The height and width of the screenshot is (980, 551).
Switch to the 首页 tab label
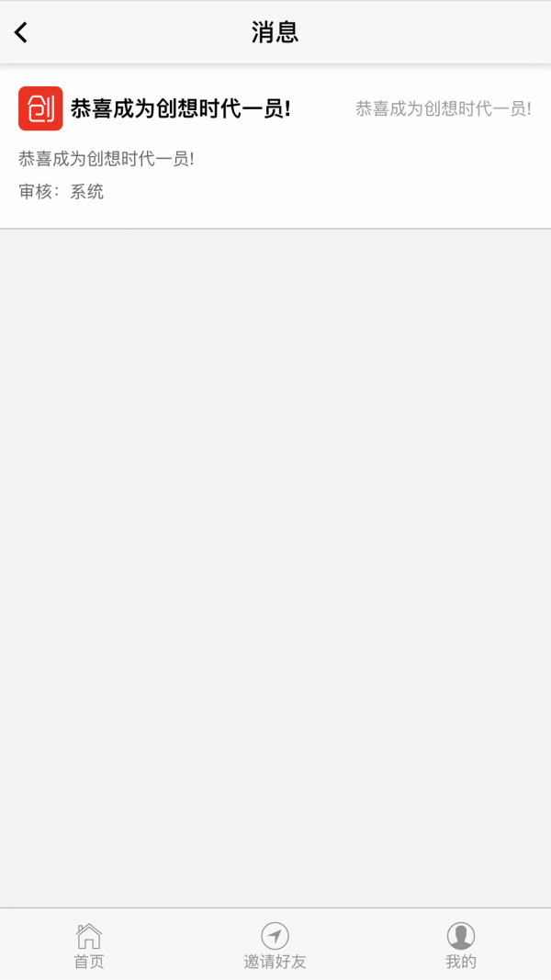89,962
